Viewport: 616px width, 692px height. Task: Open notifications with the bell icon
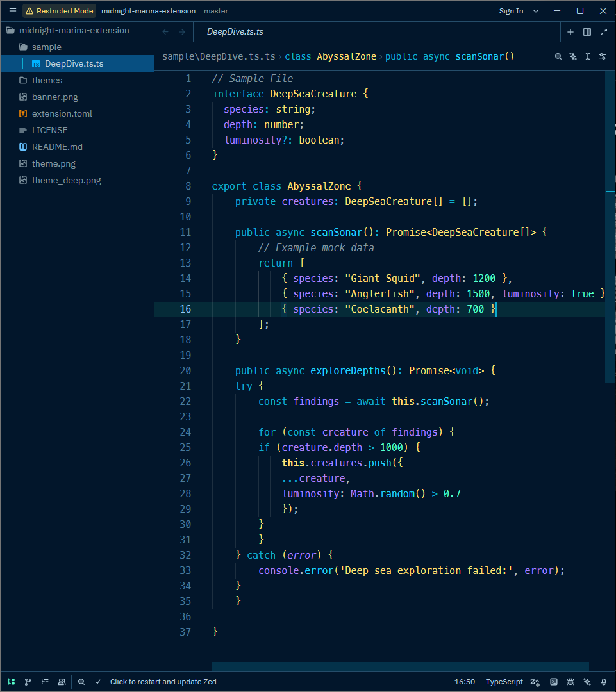click(x=604, y=682)
